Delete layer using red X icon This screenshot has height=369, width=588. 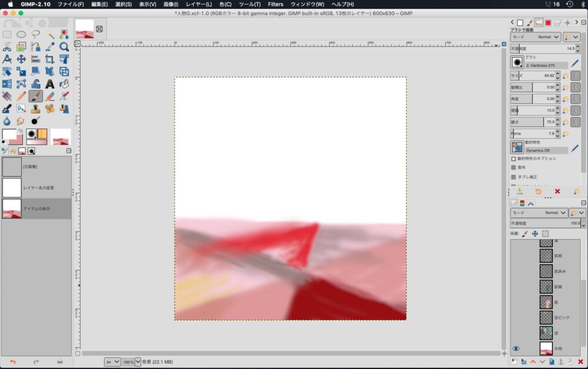(x=580, y=361)
